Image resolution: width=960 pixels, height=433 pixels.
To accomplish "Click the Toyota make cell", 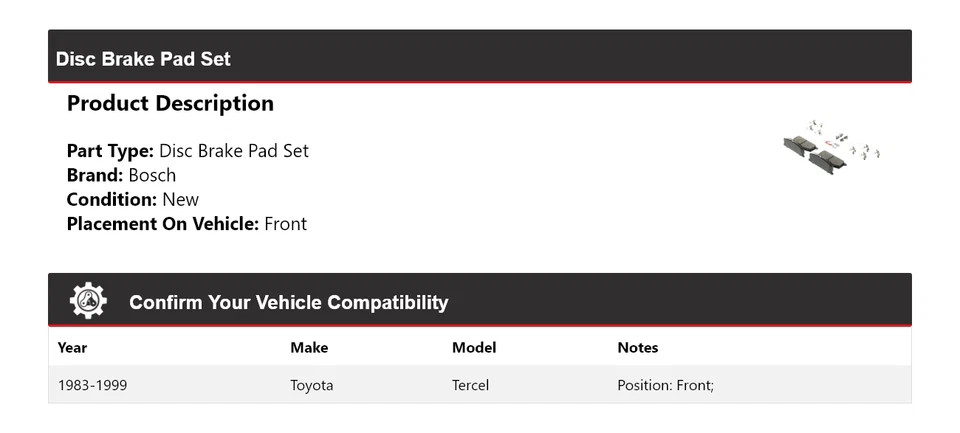I will coord(312,385).
